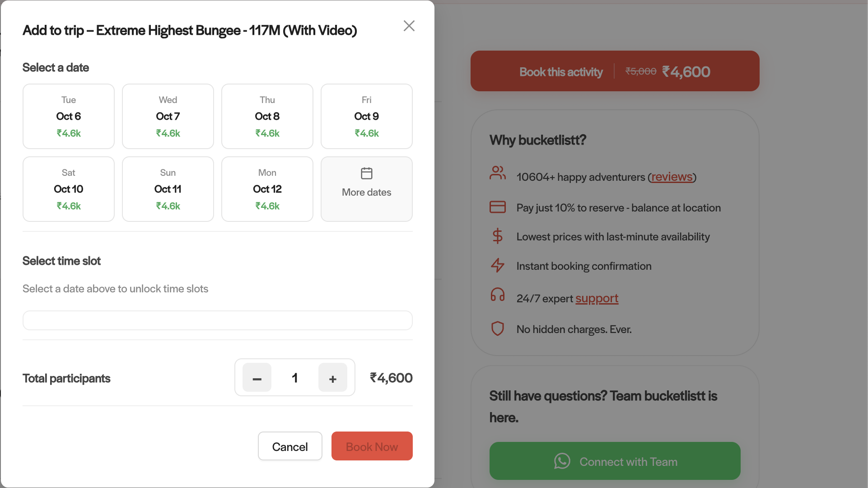Open More dates calendar option
This screenshot has height=488, width=868.
[367, 189]
